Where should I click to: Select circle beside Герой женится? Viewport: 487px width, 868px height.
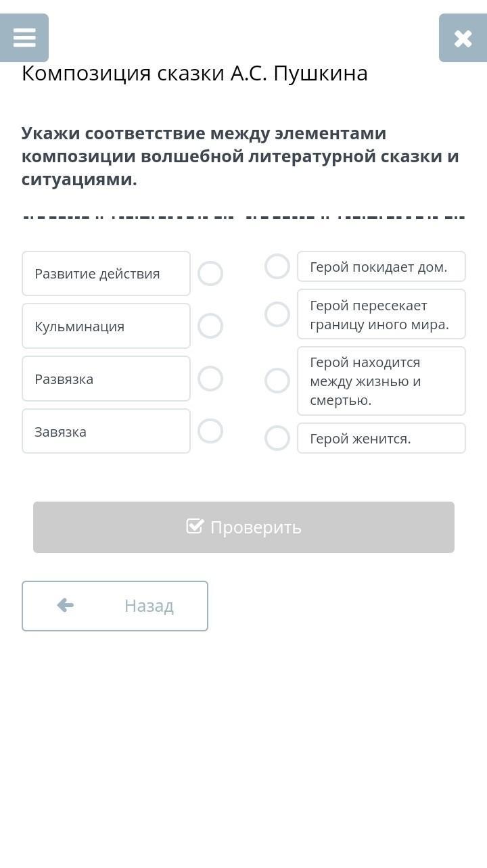[x=277, y=438]
